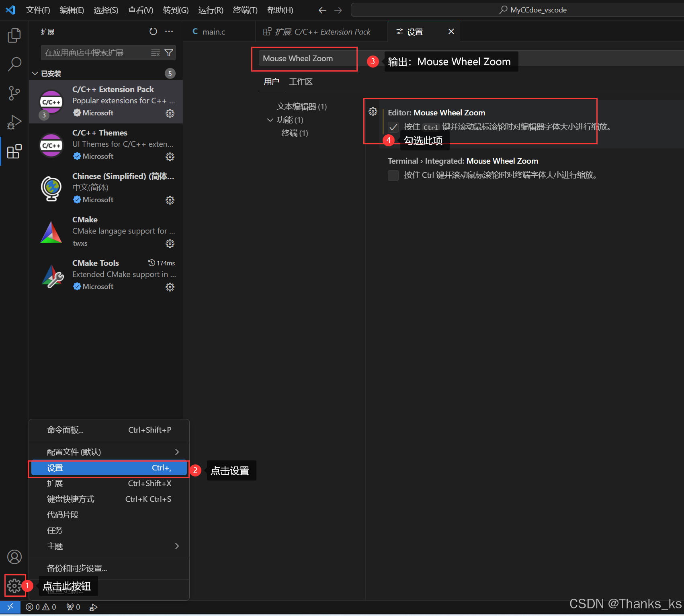Open the Search view in activity bar

14,64
